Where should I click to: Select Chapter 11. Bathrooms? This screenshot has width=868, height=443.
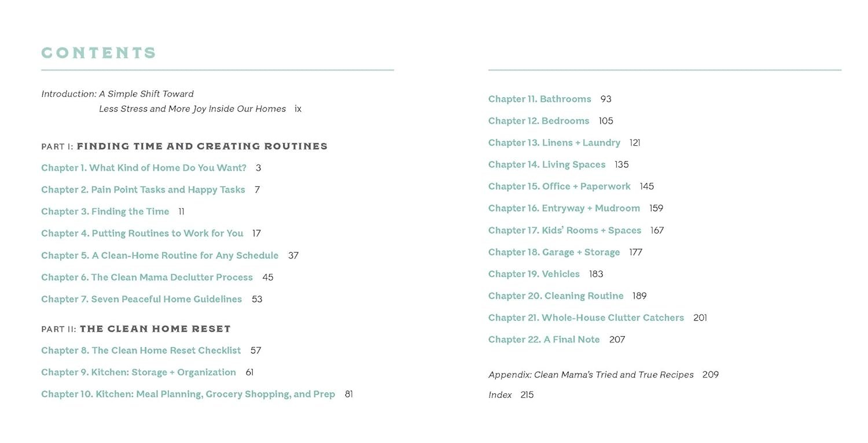tap(539, 99)
